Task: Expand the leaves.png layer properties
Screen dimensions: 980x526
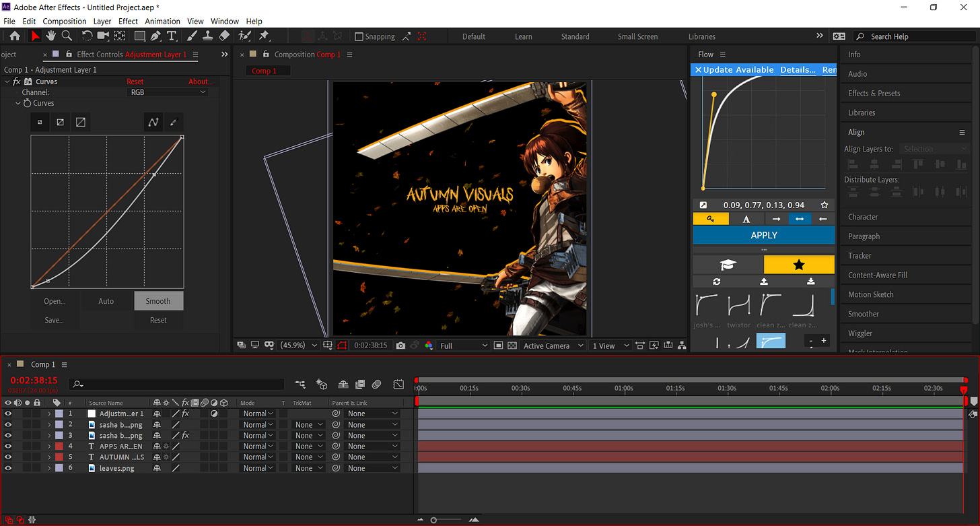Action: pyautogui.click(x=49, y=468)
